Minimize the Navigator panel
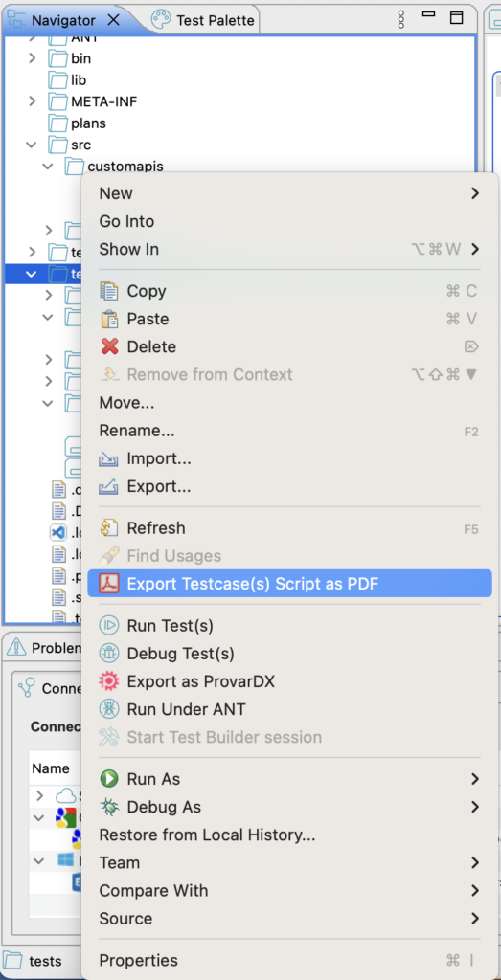 [x=428, y=14]
